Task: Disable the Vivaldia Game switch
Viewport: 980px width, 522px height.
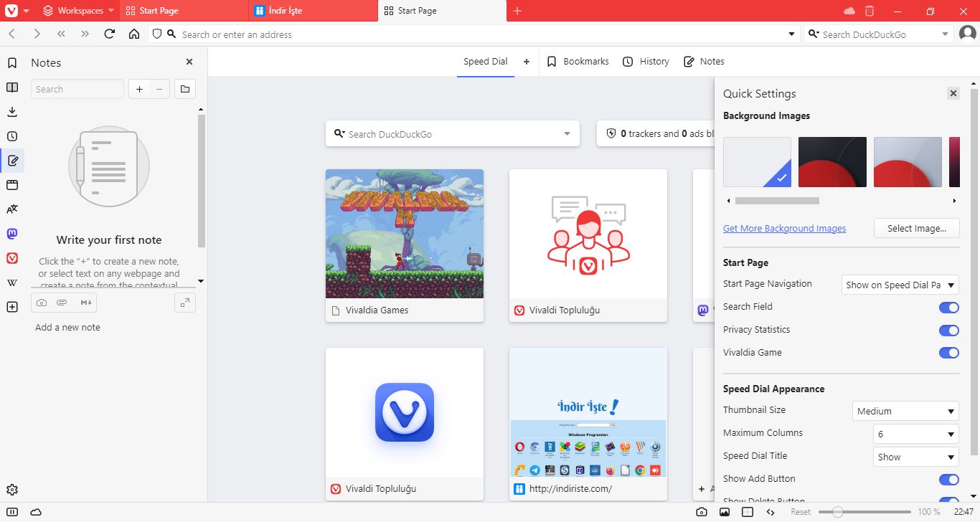Action: pyautogui.click(x=949, y=353)
